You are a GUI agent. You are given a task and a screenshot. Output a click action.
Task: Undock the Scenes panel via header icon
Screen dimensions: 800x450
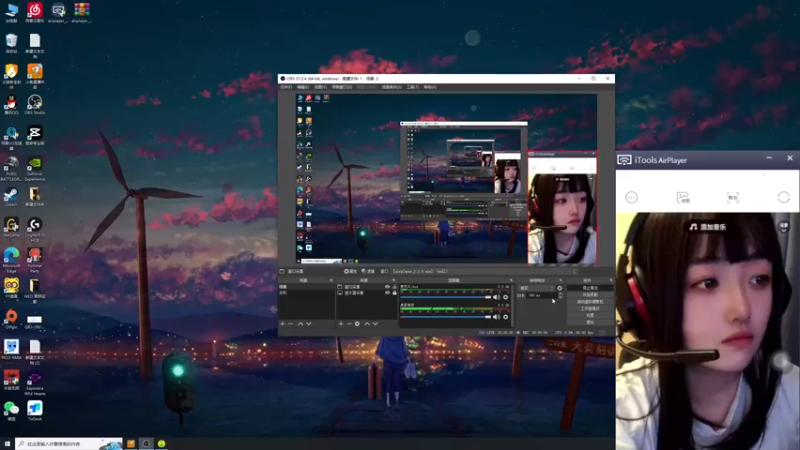331,280
